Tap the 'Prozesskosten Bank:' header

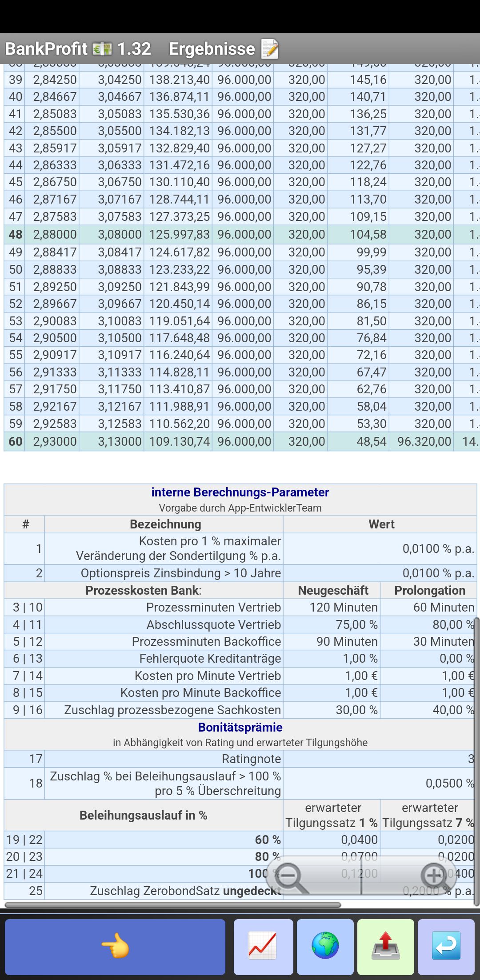[144, 590]
